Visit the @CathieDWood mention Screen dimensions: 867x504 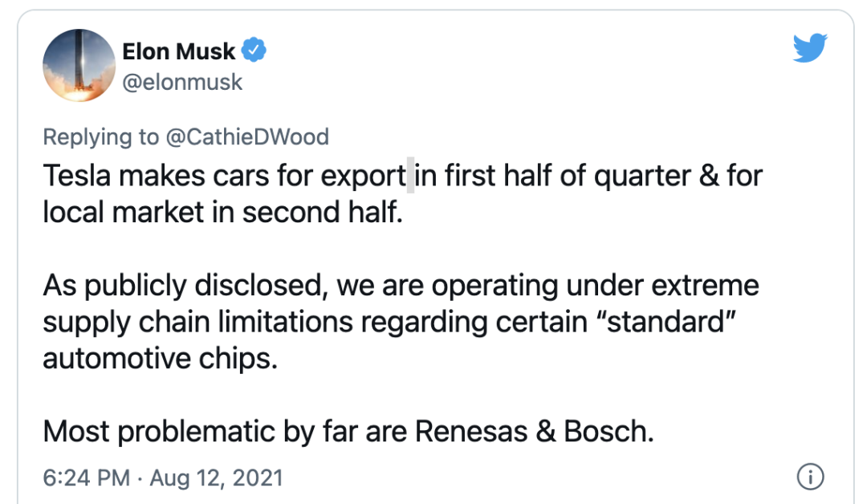coord(247,137)
